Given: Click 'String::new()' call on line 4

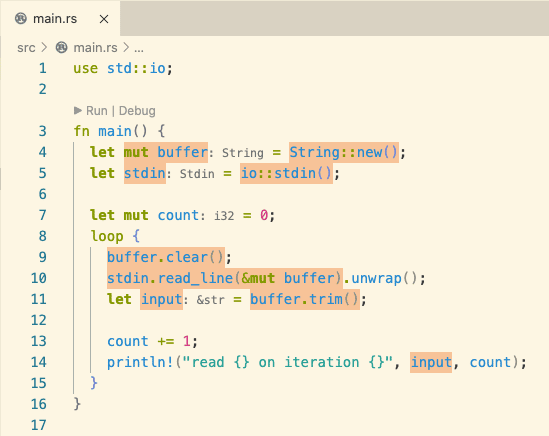Looking at the screenshot, I should point(344,152).
